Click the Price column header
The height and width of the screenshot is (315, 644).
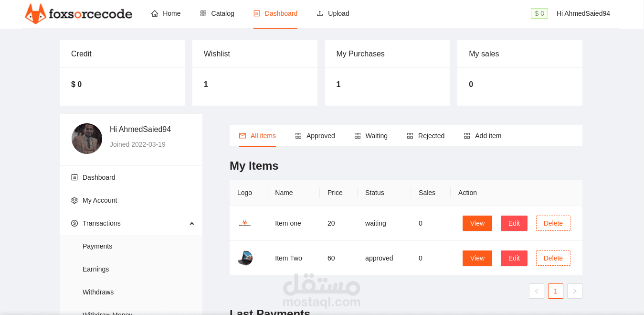tap(335, 193)
